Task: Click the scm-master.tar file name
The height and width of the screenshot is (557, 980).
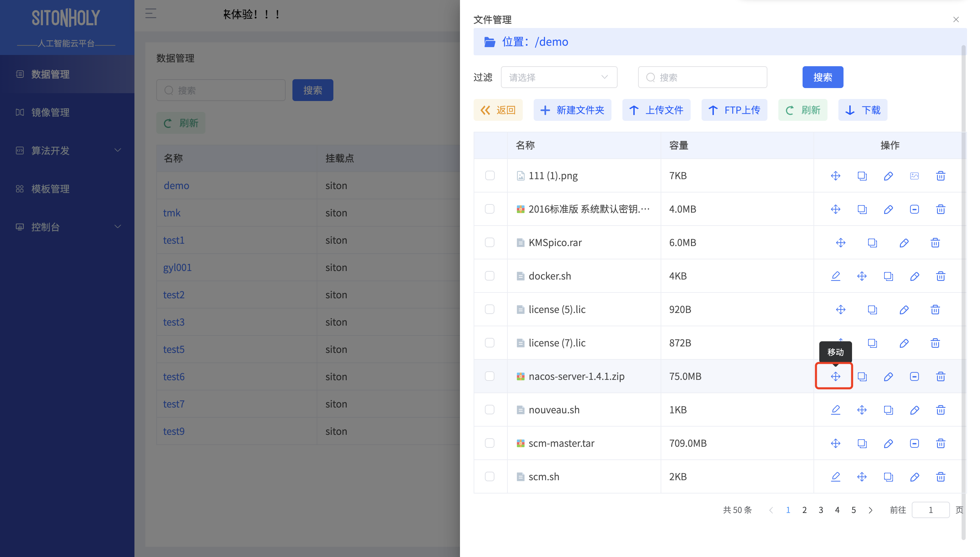Action: (x=561, y=443)
